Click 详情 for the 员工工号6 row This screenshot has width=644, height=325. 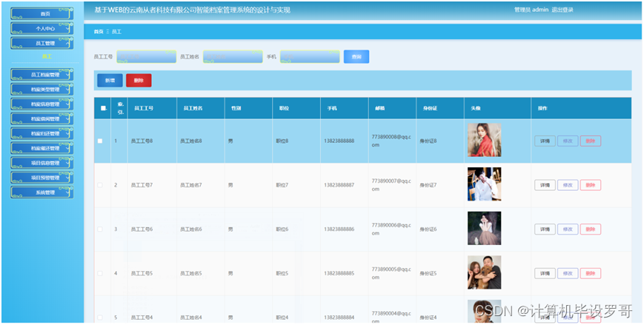pos(545,229)
